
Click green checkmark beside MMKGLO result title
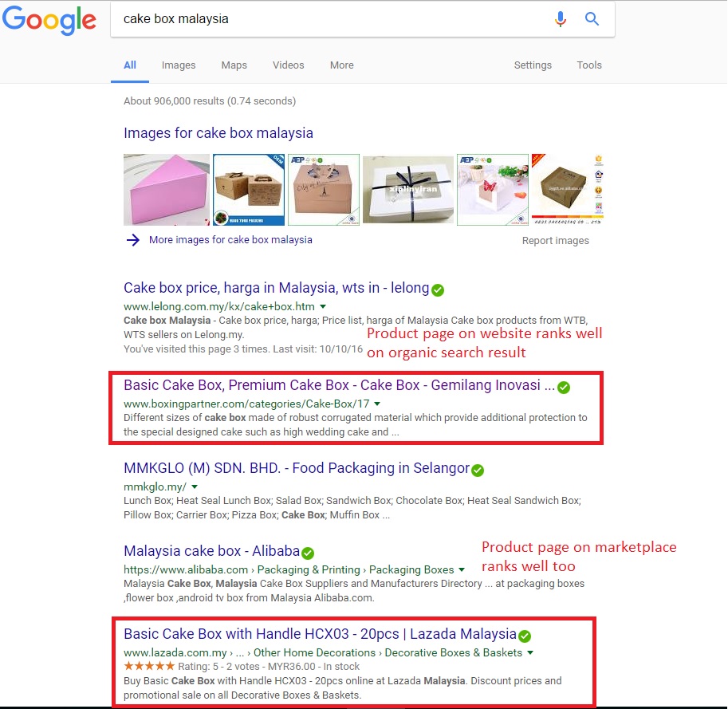click(x=478, y=471)
